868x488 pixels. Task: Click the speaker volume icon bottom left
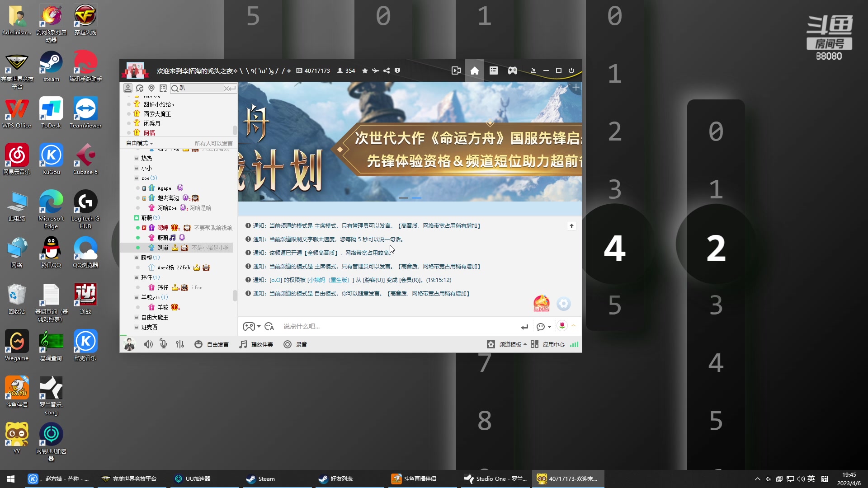click(x=148, y=344)
